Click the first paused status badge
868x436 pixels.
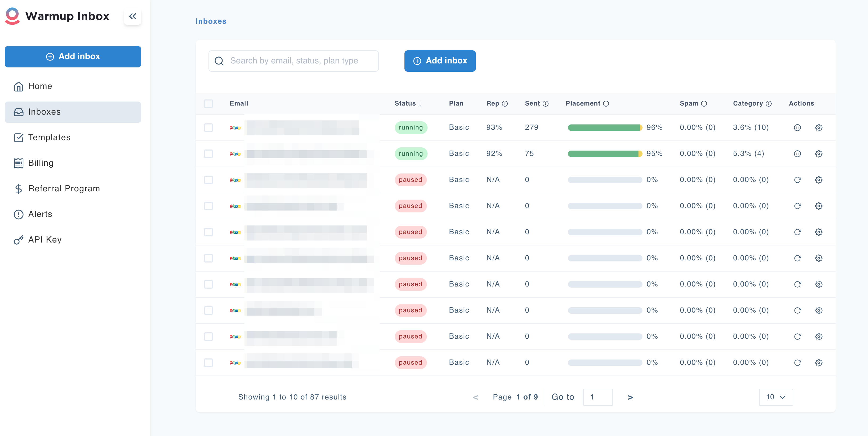(x=410, y=180)
